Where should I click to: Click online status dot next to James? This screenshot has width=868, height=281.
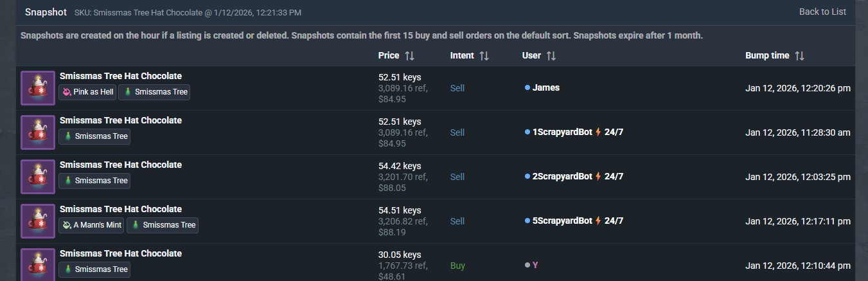click(x=527, y=87)
